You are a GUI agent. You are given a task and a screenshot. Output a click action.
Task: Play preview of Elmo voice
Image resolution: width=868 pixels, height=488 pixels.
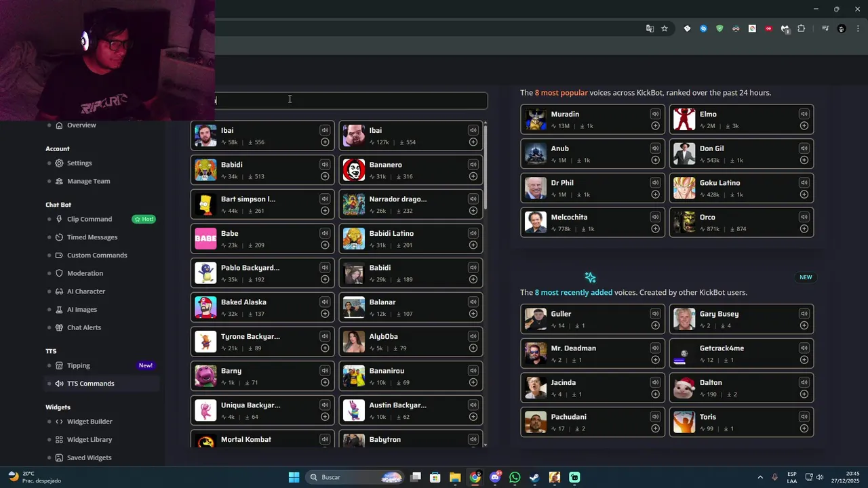pos(804,114)
